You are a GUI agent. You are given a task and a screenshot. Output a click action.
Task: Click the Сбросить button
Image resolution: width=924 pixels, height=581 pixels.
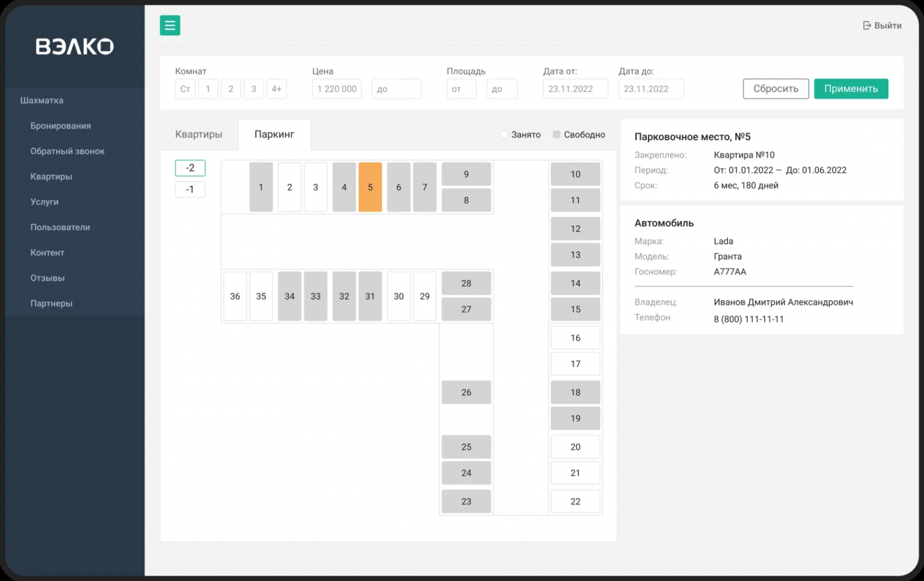[x=776, y=89]
